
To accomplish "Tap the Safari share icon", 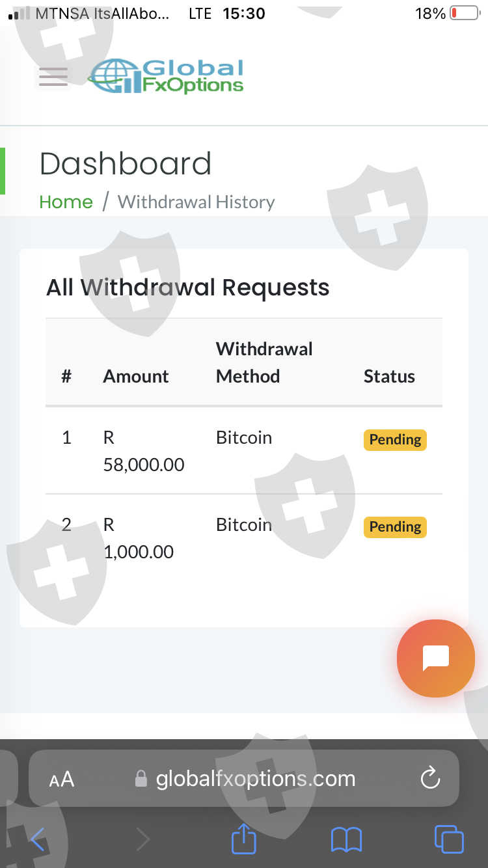I will pyautogui.click(x=244, y=839).
